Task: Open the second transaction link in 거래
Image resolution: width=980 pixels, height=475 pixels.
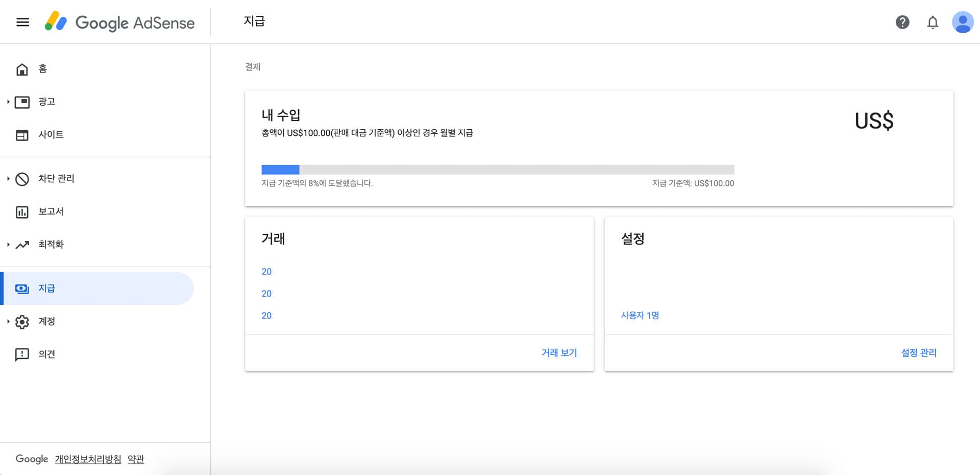Action: 266,294
